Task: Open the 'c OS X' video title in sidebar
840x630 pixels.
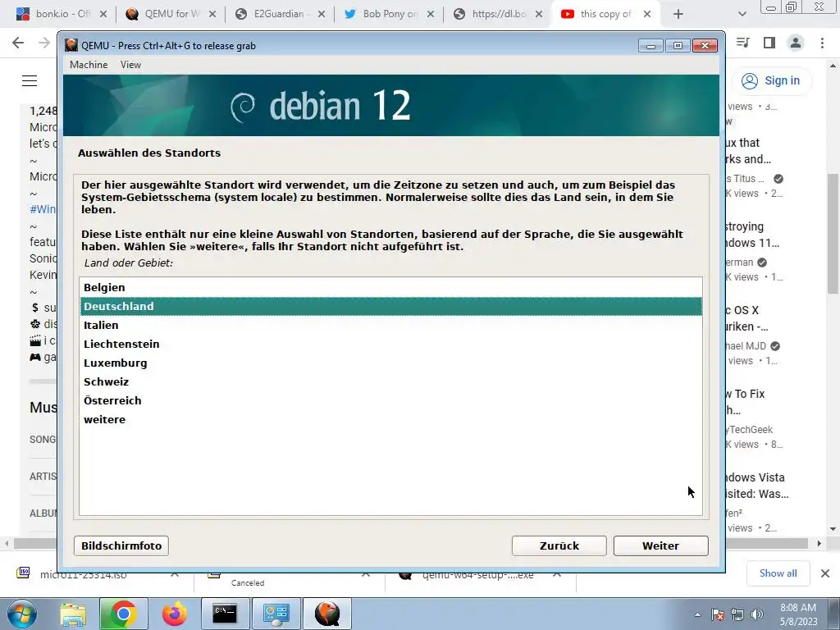Action: coord(746,318)
